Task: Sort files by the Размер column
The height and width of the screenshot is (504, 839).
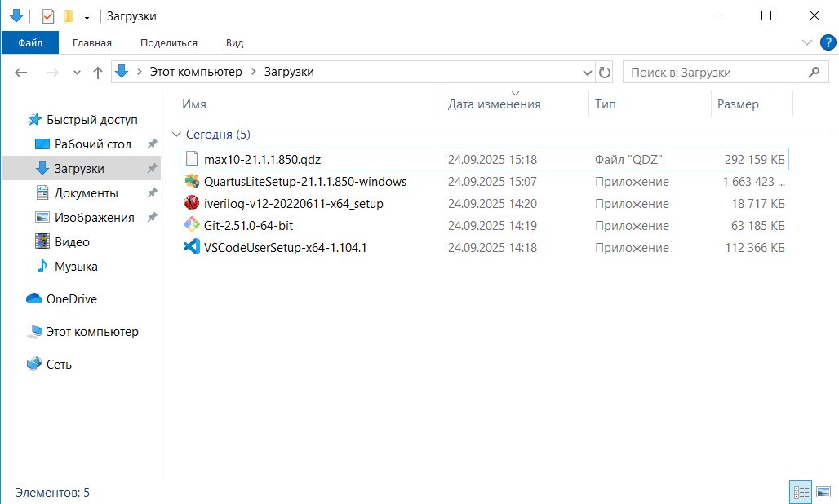Action: [738, 104]
